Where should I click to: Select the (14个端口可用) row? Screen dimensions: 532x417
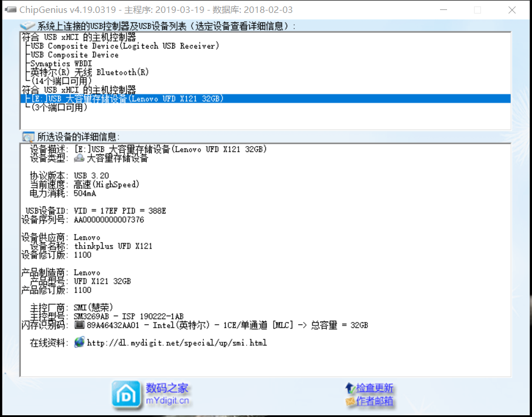[x=61, y=81]
